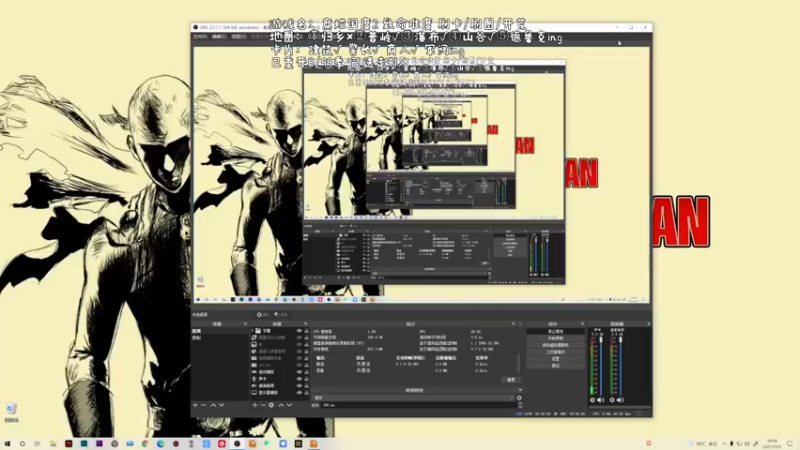Viewport: 800px width, 450px height.
Task: Click the 停止推流 button
Action: click(556, 332)
